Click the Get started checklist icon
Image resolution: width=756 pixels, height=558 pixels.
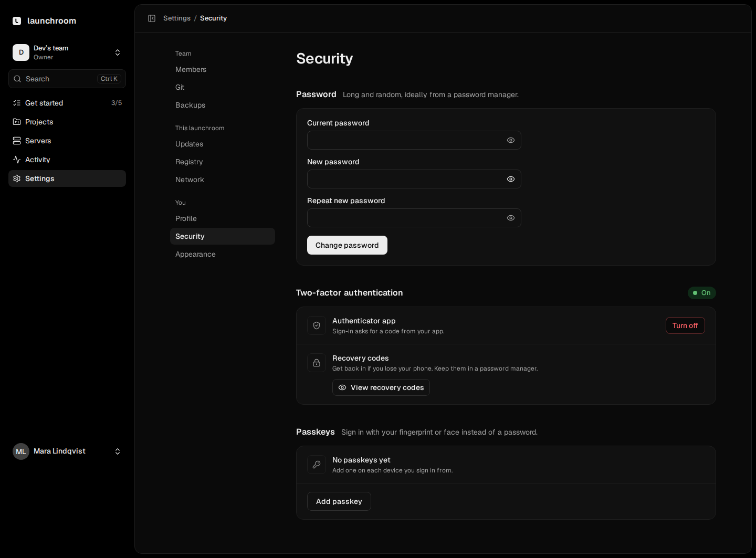pyautogui.click(x=17, y=103)
